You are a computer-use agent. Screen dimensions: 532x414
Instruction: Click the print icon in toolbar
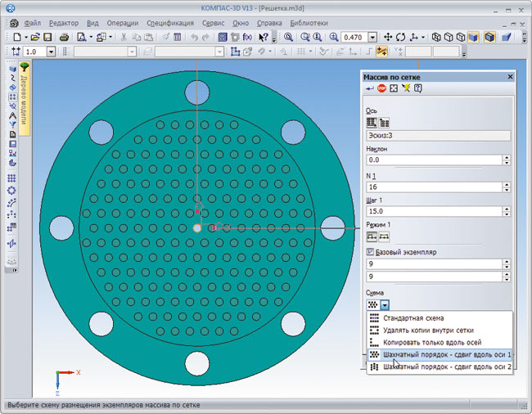pyautogui.click(x=65, y=38)
